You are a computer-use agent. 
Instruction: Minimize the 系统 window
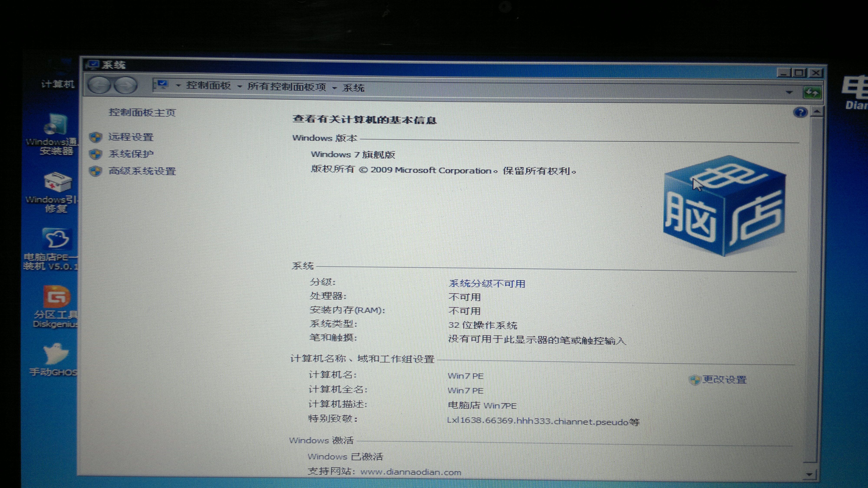click(x=784, y=73)
